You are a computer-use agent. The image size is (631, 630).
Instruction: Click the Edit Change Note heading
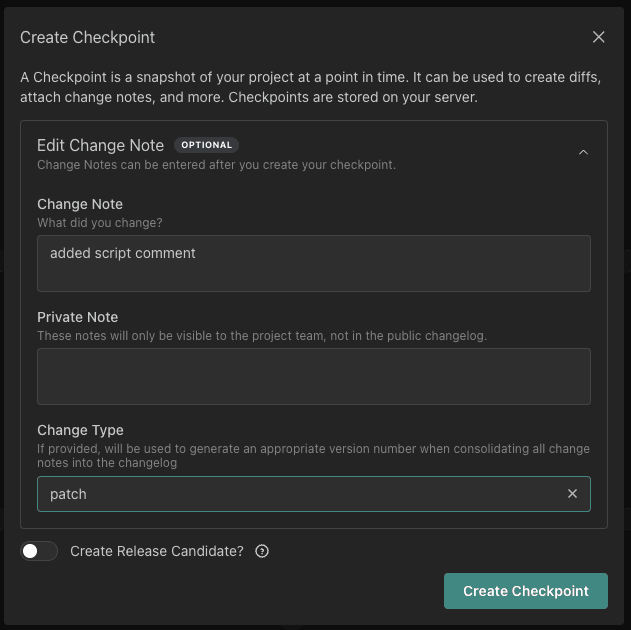click(100, 145)
